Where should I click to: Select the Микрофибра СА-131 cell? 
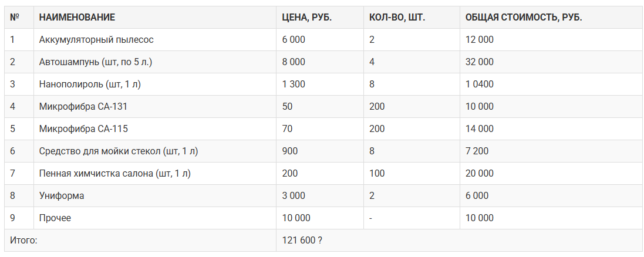[83, 107]
